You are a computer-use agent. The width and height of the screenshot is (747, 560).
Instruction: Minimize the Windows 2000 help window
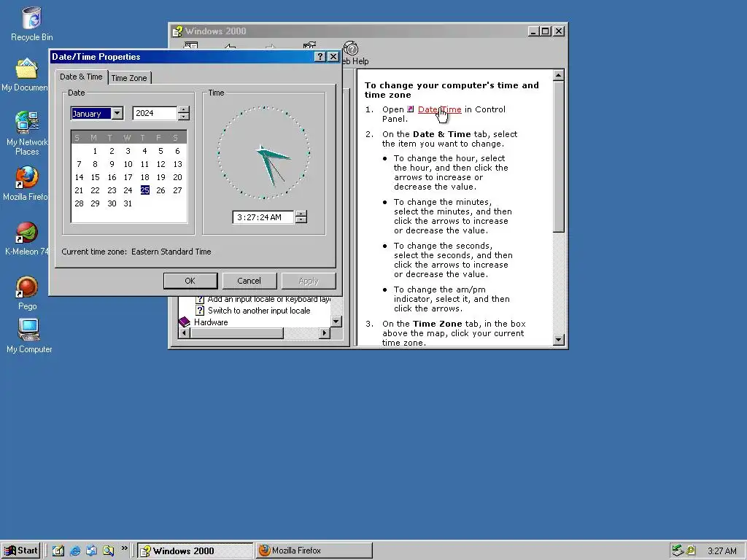(x=534, y=31)
